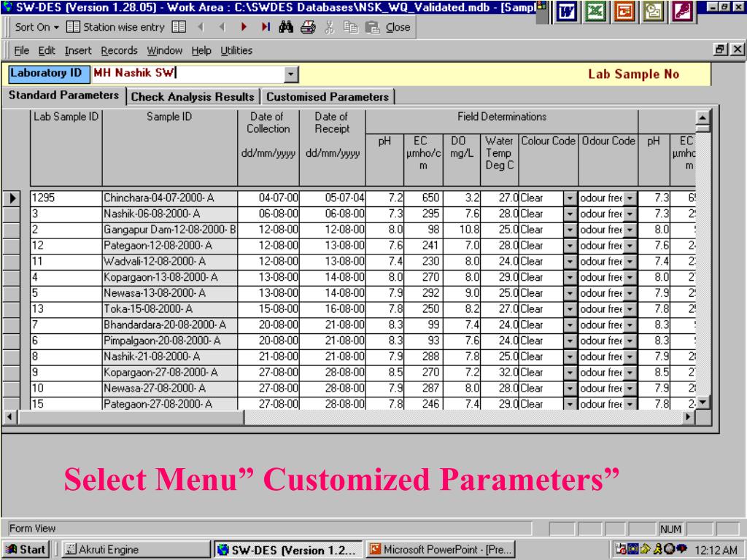Click the Paste clipboard icon
Image resolution: width=747 pixels, height=560 pixels.
pyautogui.click(x=372, y=27)
